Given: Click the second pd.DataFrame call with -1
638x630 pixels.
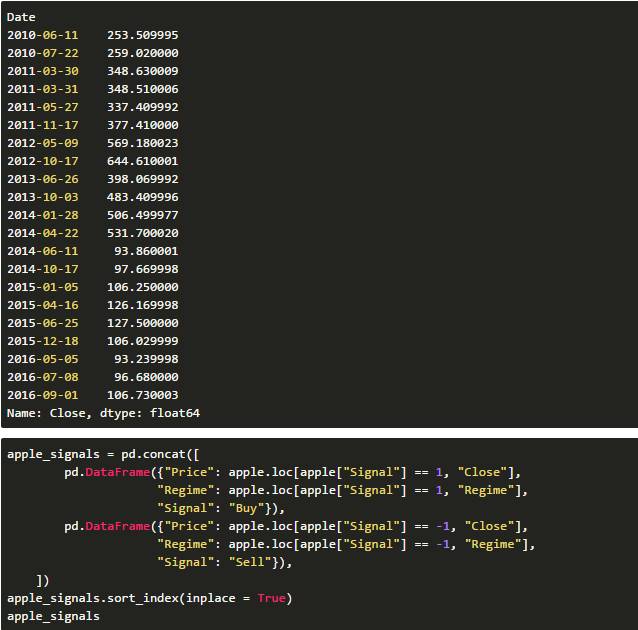Looking at the screenshot, I should click(107, 527).
